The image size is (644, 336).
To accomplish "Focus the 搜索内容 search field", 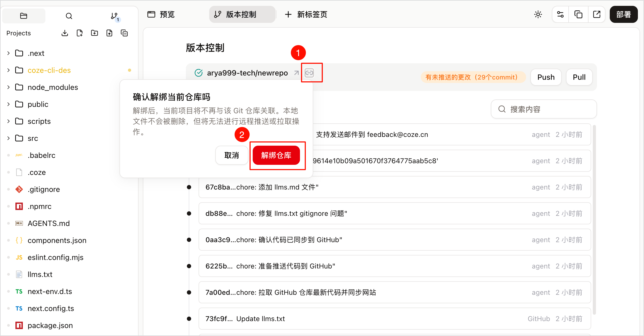I will (x=544, y=109).
